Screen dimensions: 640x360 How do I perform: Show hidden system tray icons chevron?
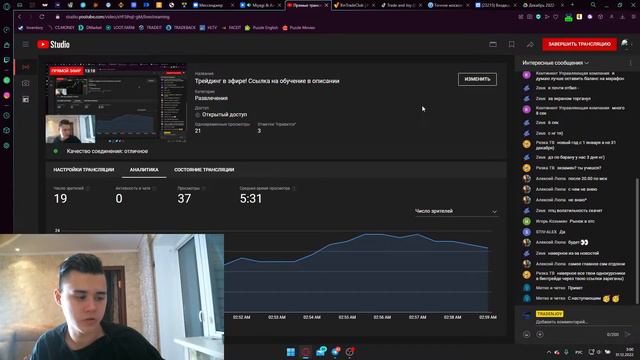(x=549, y=352)
